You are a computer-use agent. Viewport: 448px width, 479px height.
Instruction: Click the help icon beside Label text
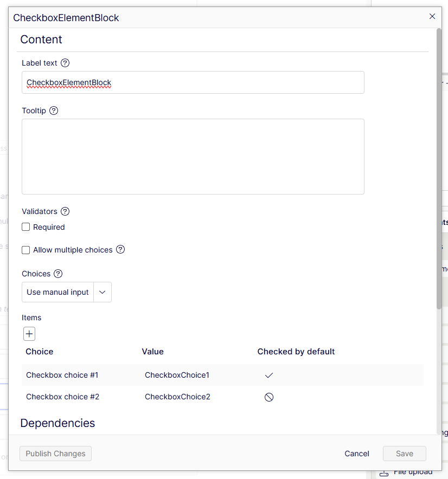(x=65, y=63)
